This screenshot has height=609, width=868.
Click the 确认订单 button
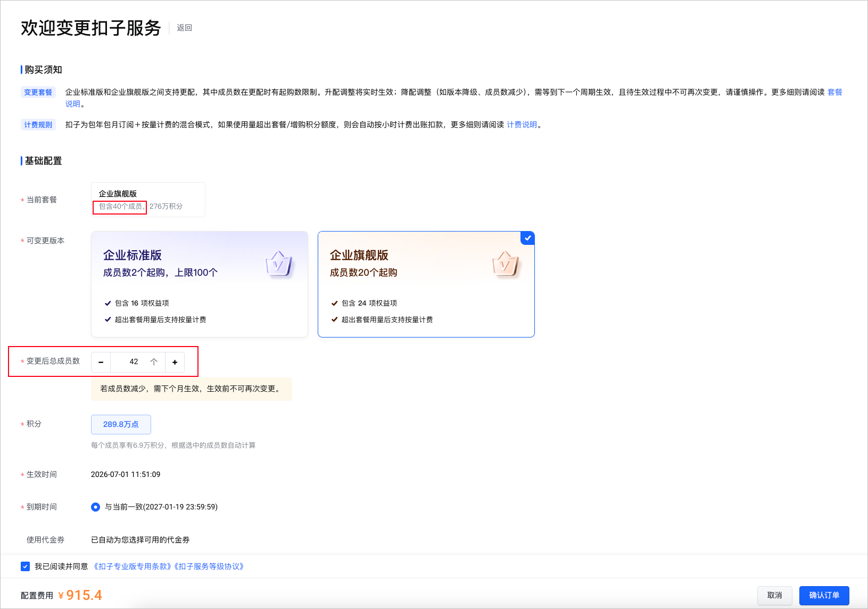click(824, 595)
